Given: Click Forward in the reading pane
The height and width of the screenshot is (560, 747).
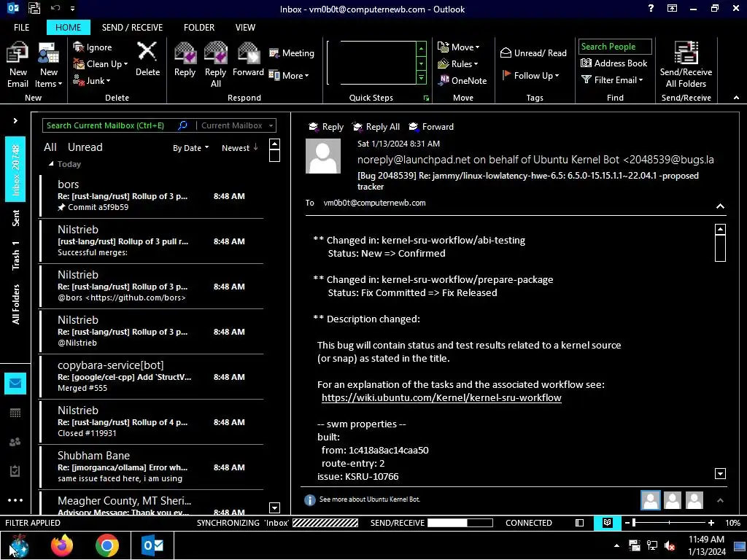Looking at the screenshot, I should (x=430, y=127).
